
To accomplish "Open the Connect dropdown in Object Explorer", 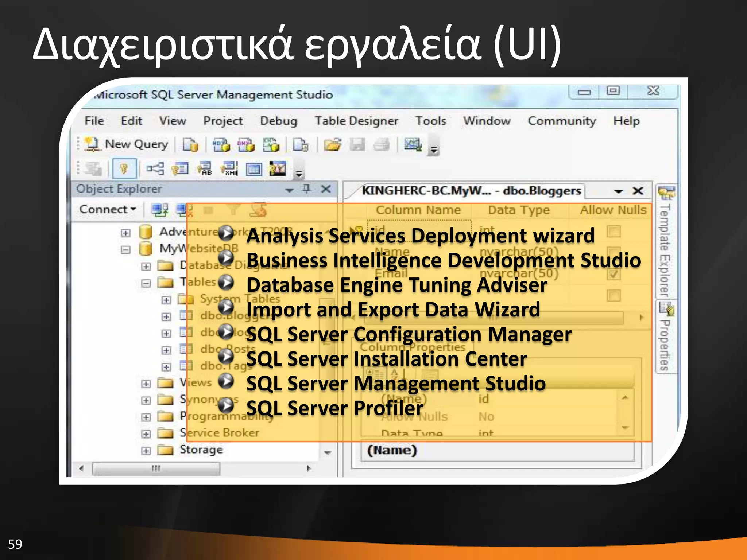I will click(108, 209).
